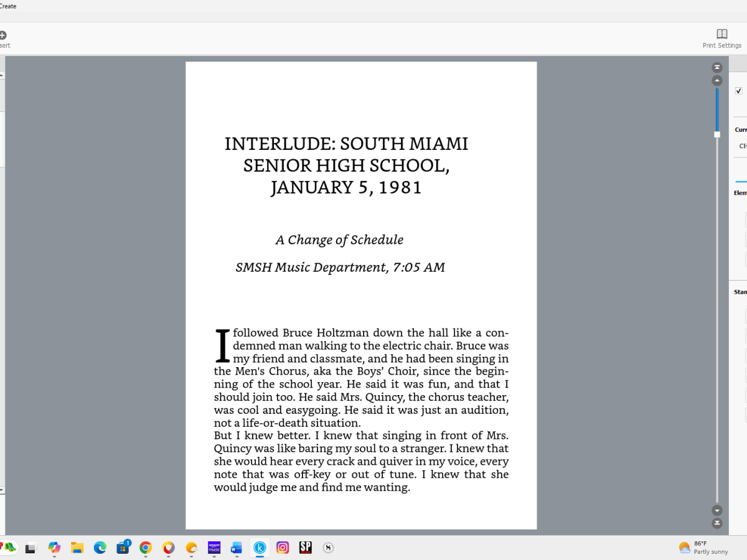Open Amazon Music from the taskbar
Screen dimensions: 747x560
[x=214, y=548]
